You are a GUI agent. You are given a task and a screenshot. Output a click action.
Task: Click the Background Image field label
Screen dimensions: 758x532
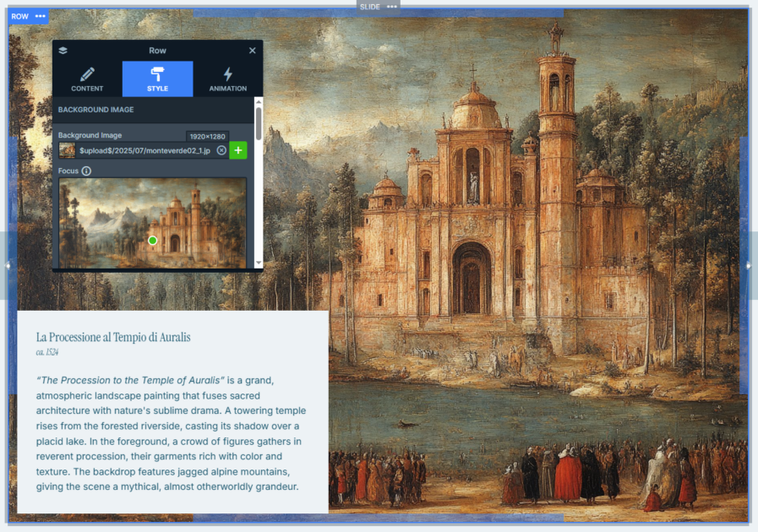coord(90,135)
